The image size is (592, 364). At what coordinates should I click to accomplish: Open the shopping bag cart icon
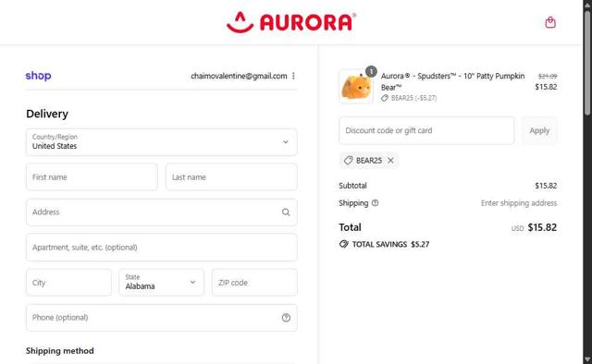tap(550, 22)
